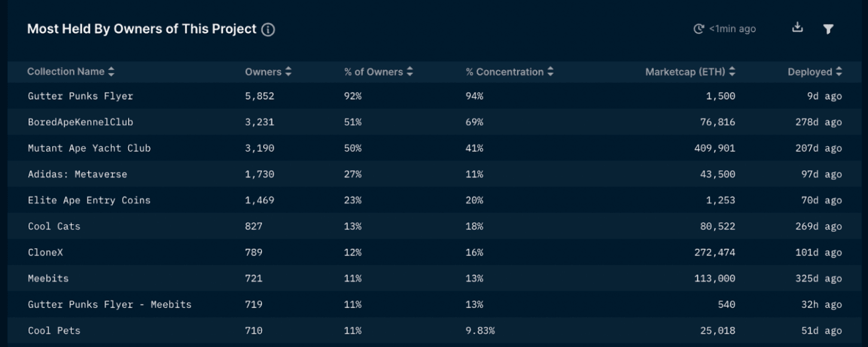Click the info icon beside the title
The height and width of the screenshot is (347, 868).
tap(269, 29)
